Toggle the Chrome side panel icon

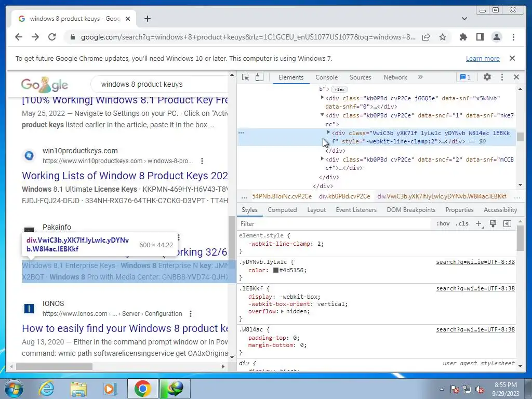[x=480, y=37]
